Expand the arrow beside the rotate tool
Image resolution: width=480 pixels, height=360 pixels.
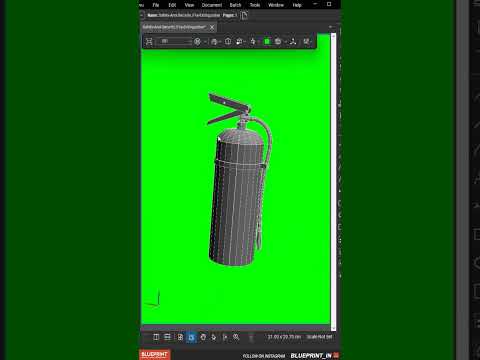click(x=205, y=42)
